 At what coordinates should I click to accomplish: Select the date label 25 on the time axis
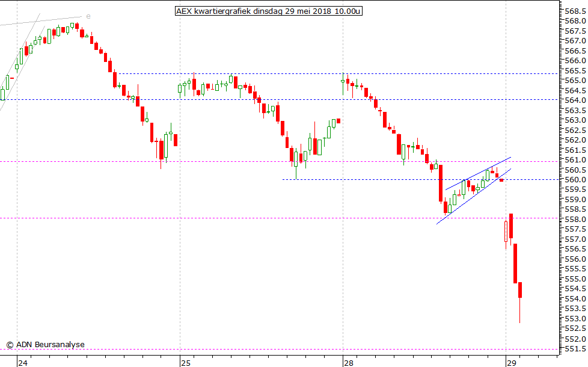tap(186, 363)
